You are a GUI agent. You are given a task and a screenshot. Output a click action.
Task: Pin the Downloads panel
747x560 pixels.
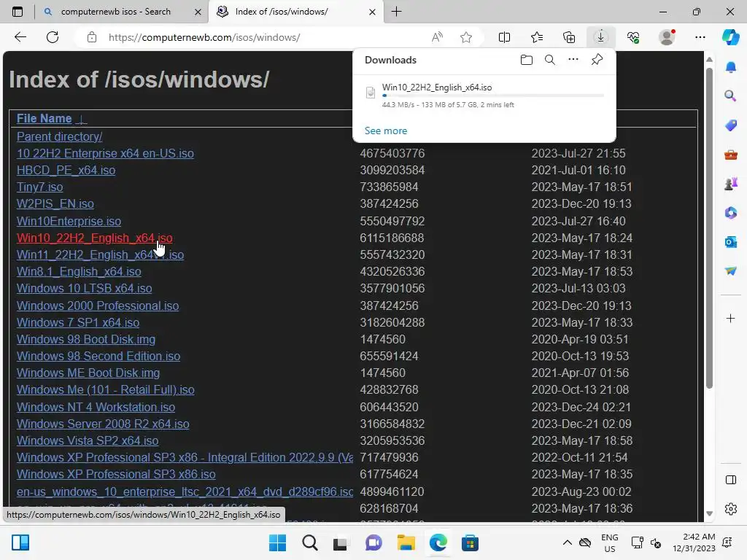597,60
